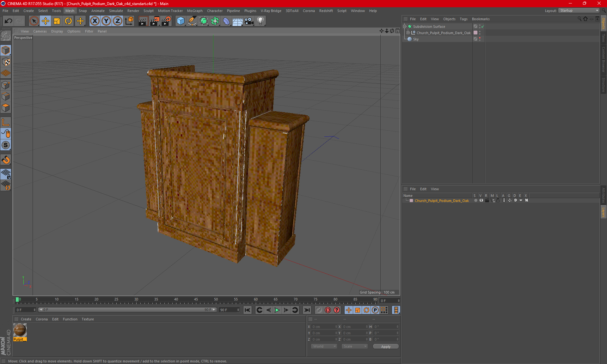
Task: Go to end of animation
Action: tap(307, 310)
